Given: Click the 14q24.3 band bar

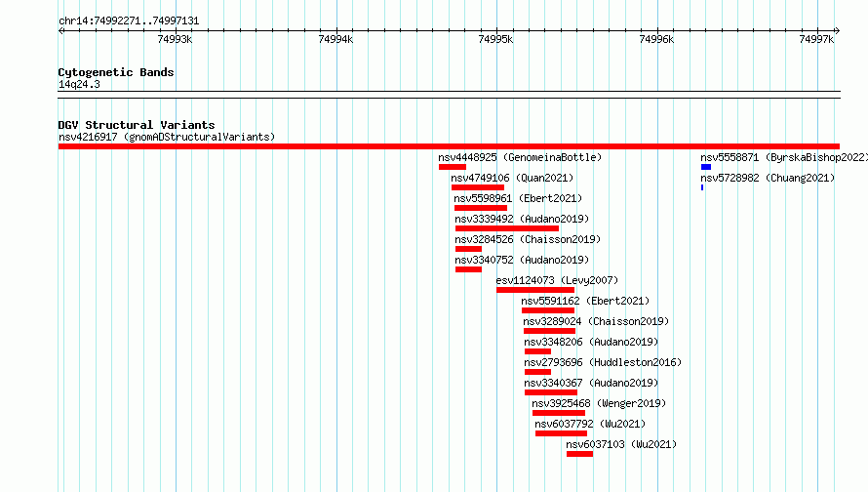Looking at the screenshot, I should coord(449,95).
